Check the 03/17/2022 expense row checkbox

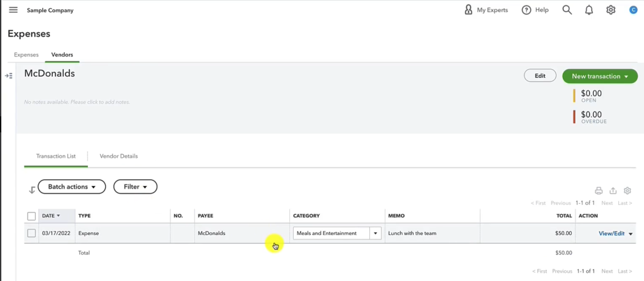pos(31,233)
